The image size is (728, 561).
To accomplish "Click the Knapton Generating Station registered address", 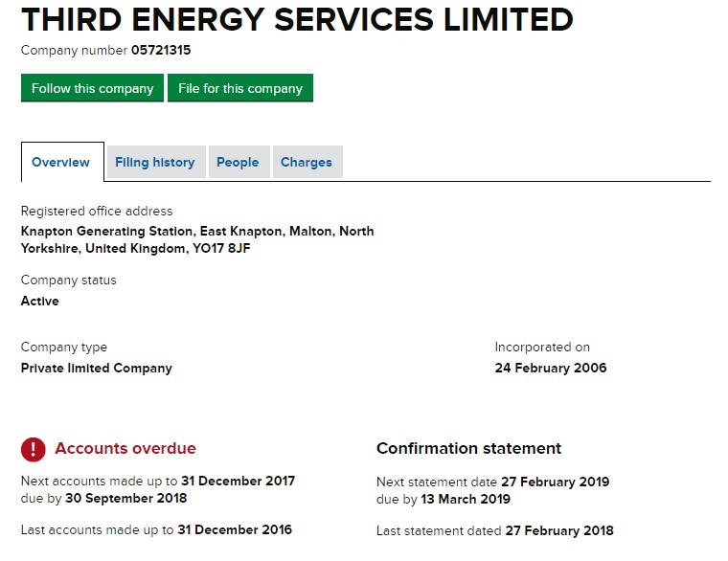I will (197, 239).
